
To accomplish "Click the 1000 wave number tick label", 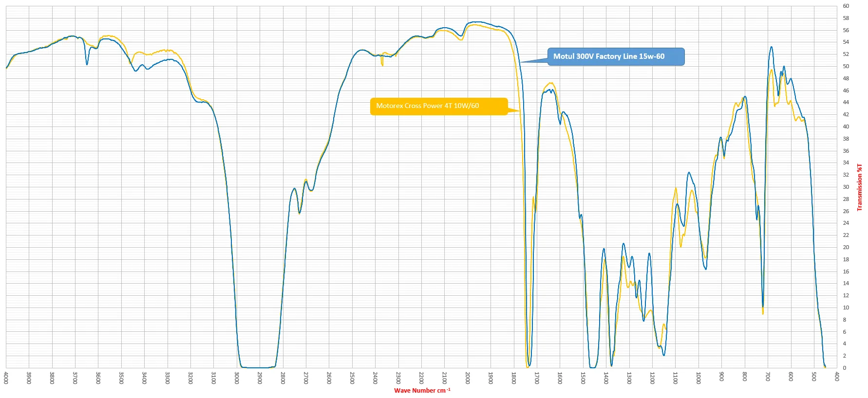I will tap(698, 378).
